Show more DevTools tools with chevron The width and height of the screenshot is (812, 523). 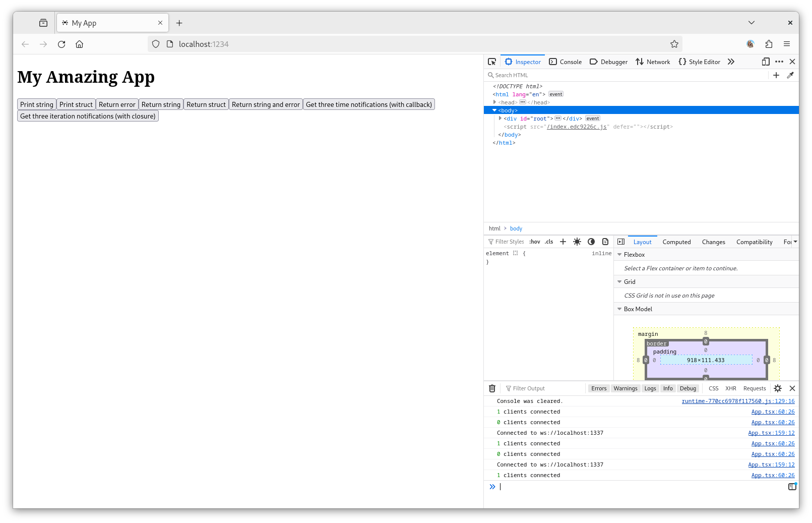[x=731, y=62]
